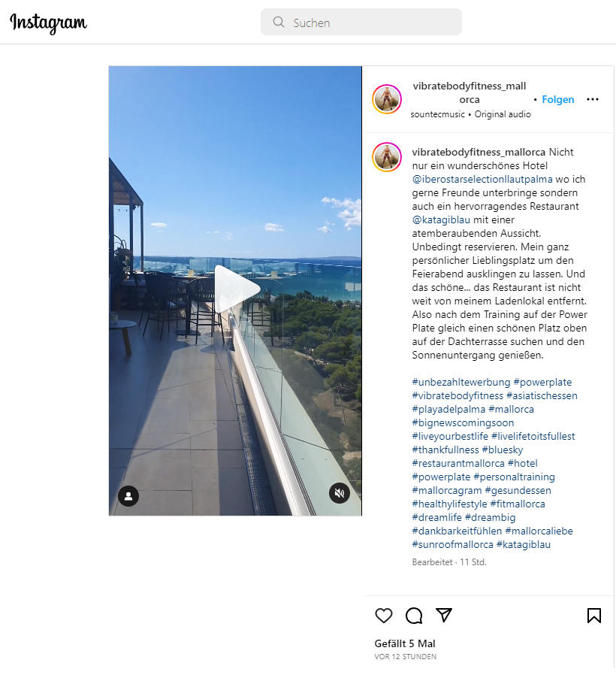Toggle video sound with muted speaker icon
Viewport: 616px width, 675px height.
(x=340, y=493)
